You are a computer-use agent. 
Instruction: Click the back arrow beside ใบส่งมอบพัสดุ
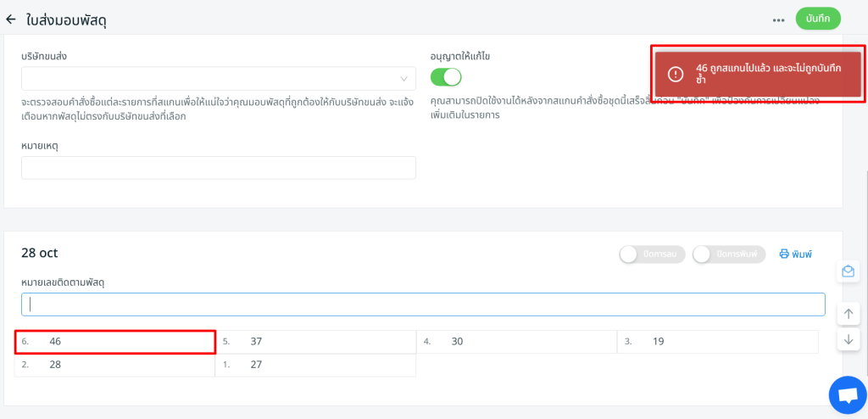(11, 19)
